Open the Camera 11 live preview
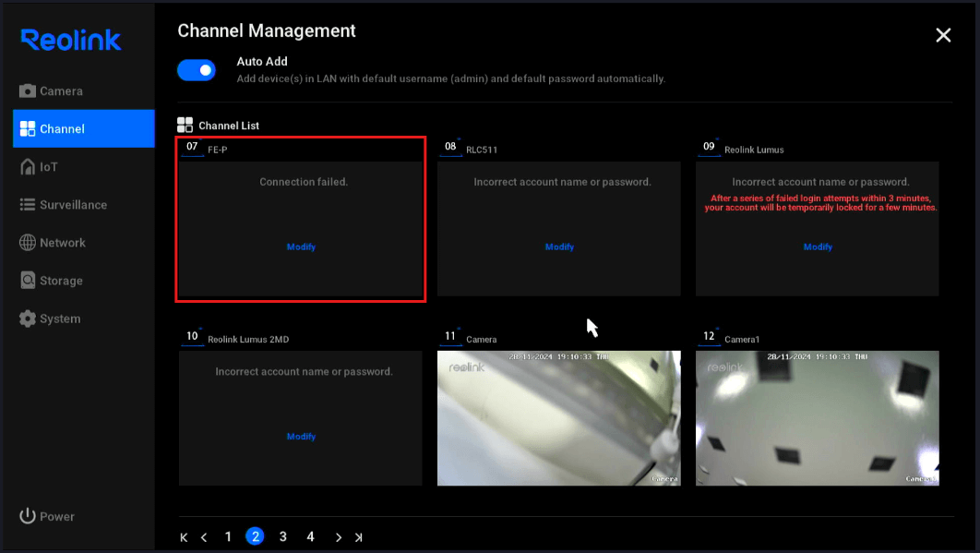 (x=559, y=417)
